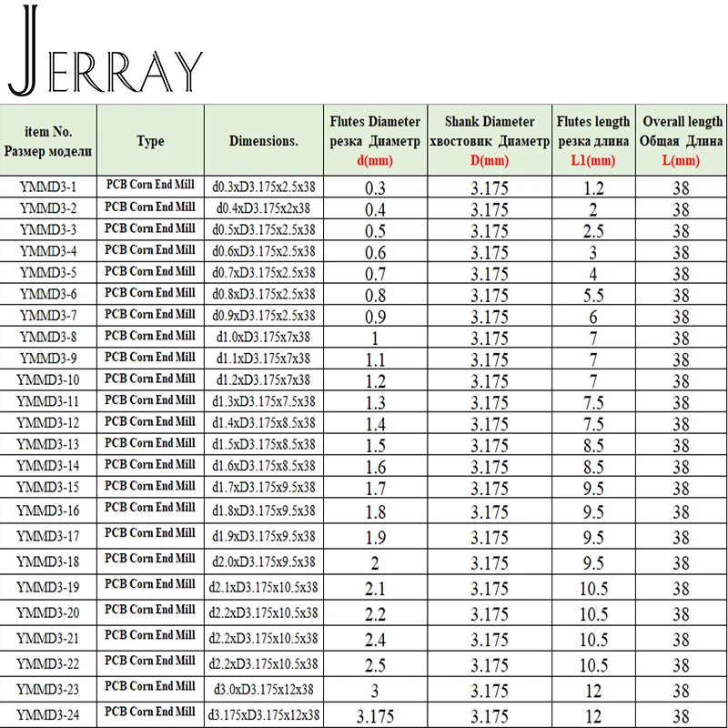Select item cell YMMD3-2
Image resolution: width=728 pixels, height=728 pixels.
tap(48, 208)
